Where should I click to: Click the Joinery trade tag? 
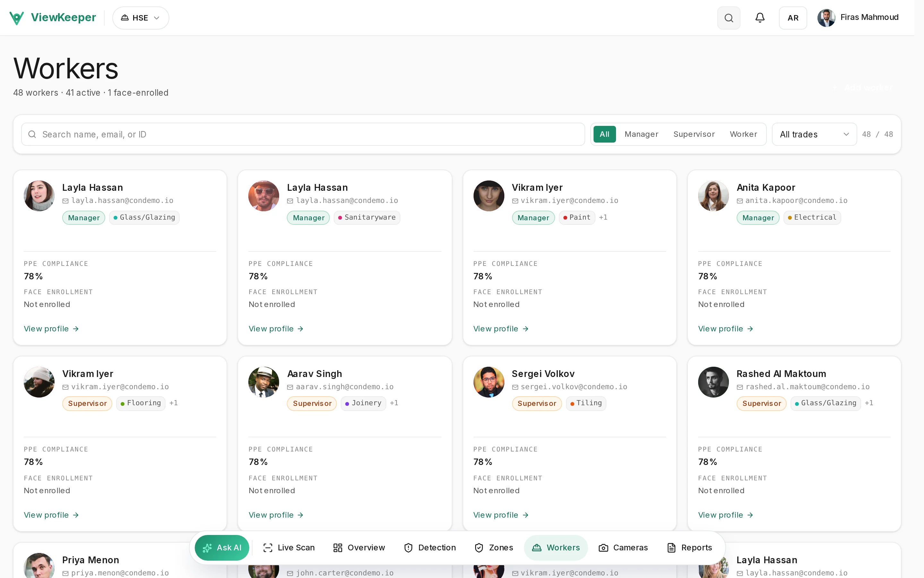(363, 403)
